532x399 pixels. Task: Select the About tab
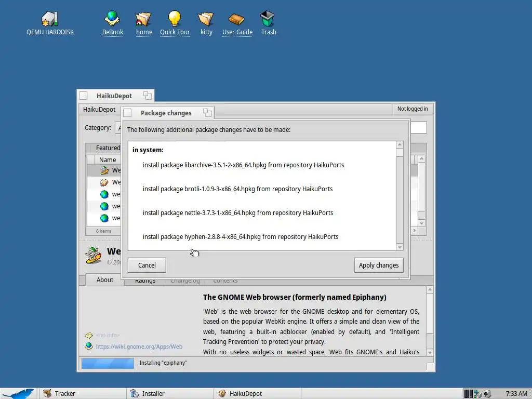click(104, 280)
